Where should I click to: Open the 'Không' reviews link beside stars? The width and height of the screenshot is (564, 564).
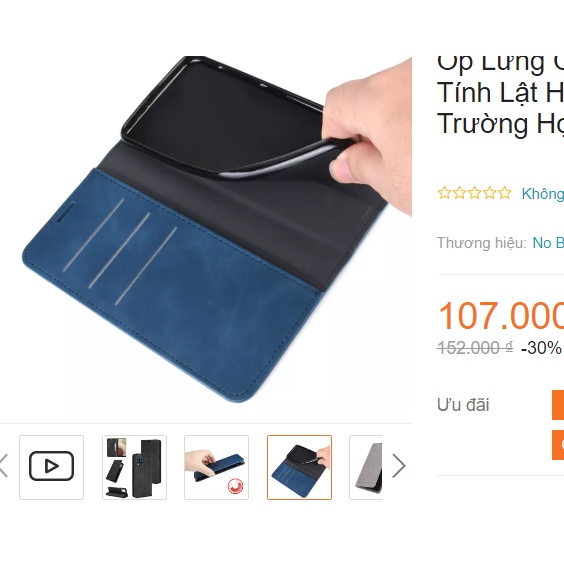(x=543, y=194)
